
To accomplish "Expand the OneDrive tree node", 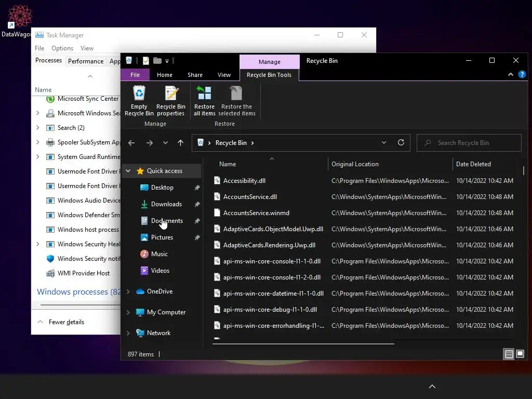I will click(x=128, y=291).
